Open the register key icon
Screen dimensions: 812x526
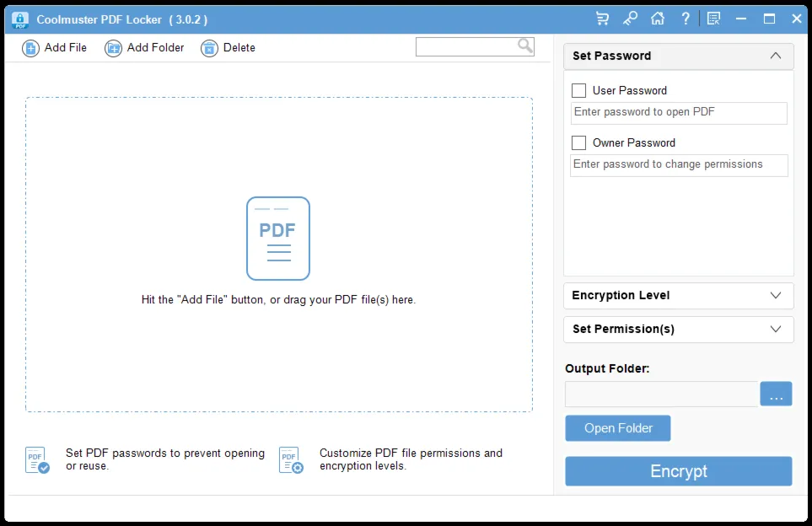coord(630,19)
